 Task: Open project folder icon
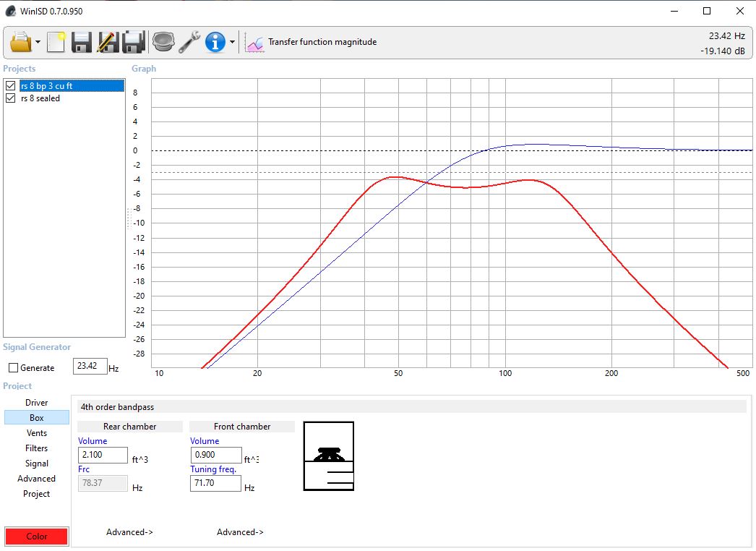[21, 42]
